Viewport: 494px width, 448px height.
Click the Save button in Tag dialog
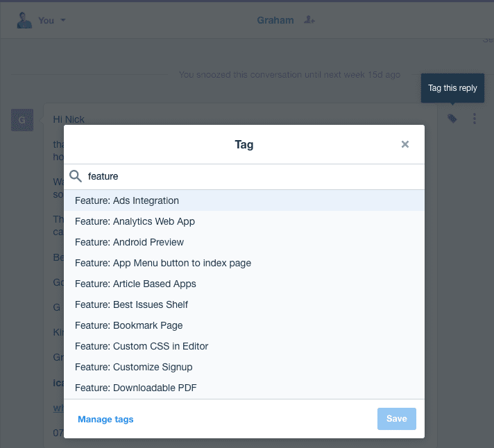point(397,419)
